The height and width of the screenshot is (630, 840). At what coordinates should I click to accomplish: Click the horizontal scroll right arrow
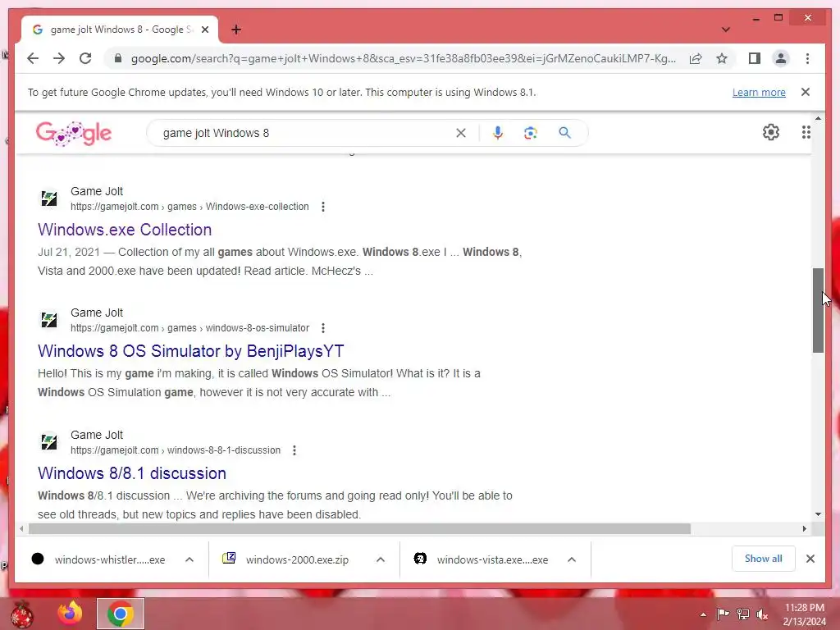pyautogui.click(x=804, y=529)
